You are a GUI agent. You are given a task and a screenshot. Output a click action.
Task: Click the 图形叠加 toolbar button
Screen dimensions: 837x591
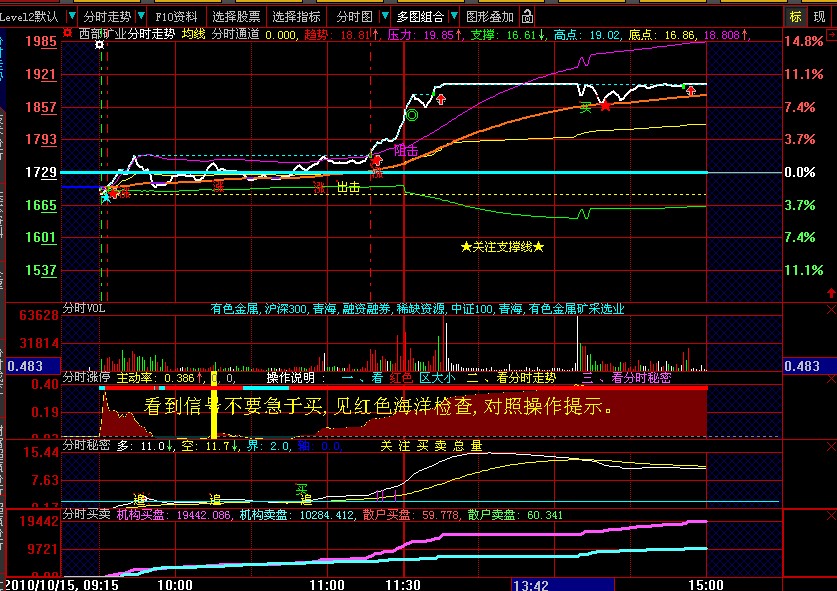[489, 17]
